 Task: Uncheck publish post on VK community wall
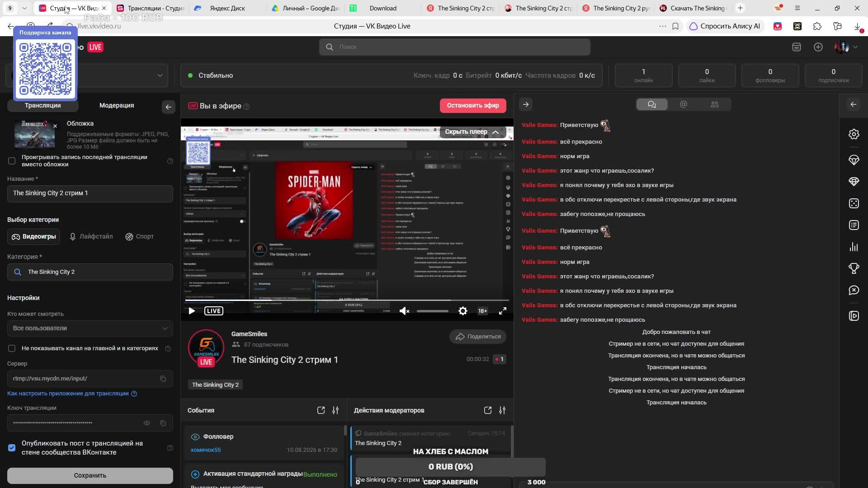tap(12, 448)
